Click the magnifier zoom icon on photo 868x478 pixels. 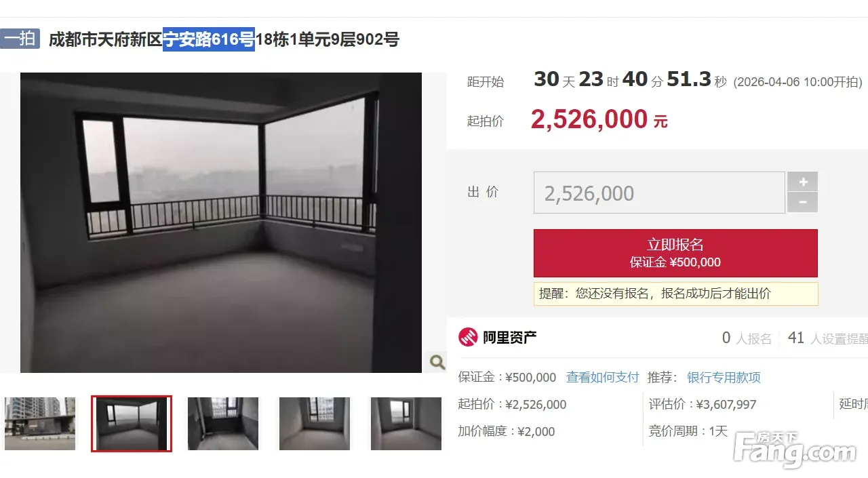point(437,361)
